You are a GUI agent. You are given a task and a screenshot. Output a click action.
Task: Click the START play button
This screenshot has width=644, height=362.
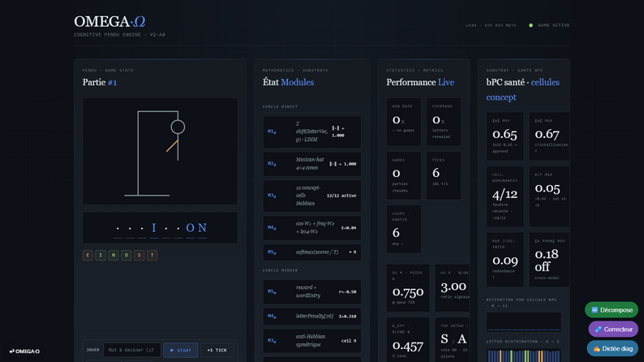click(x=180, y=350)
